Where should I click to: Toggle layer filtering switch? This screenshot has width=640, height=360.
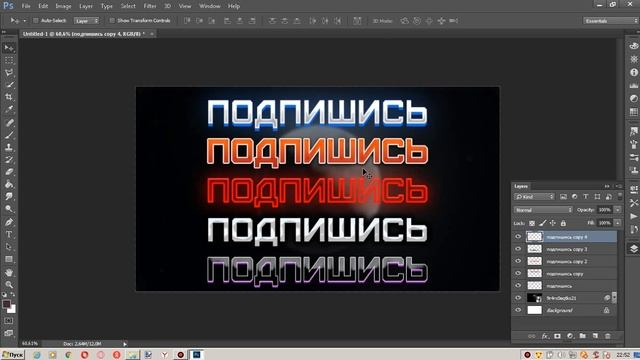click(620, 197)
